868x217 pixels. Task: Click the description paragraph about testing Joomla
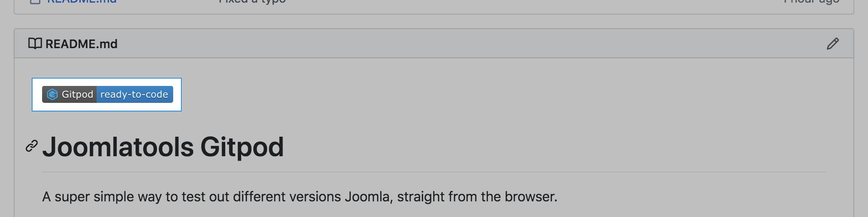(x=299, y=197)
